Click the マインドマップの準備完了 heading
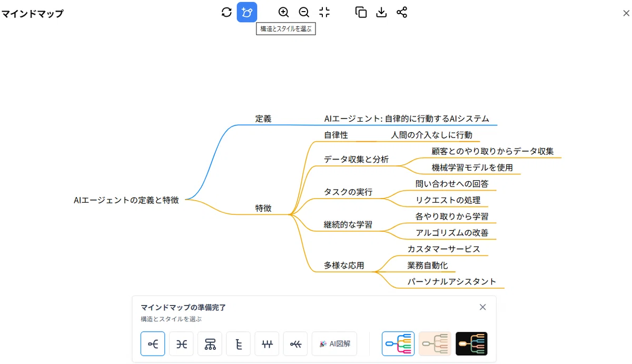 tap(183, 307)
